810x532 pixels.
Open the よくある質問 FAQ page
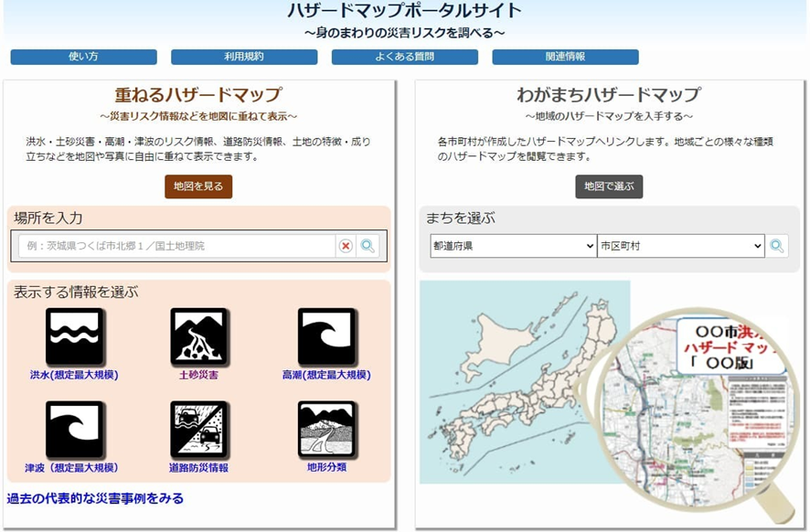pyautogui.click(x=406, y=57)
